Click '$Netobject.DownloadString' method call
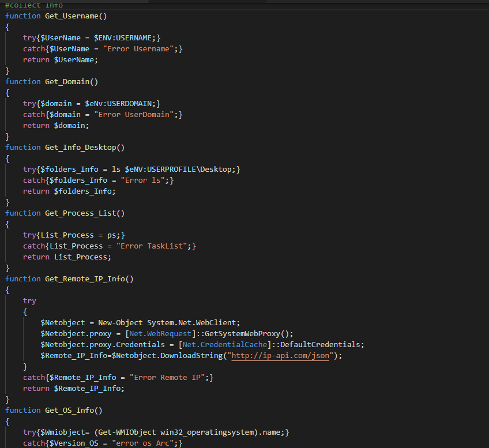 pos(167,355)
